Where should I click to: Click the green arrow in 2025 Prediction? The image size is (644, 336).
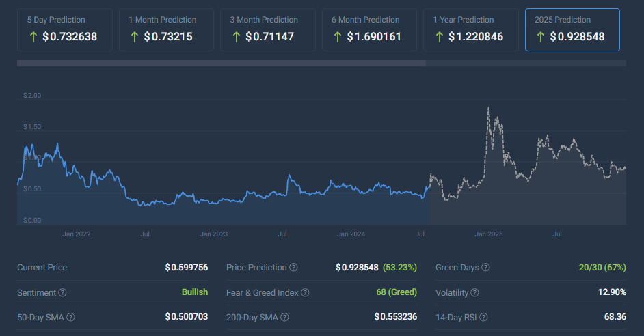541,38
